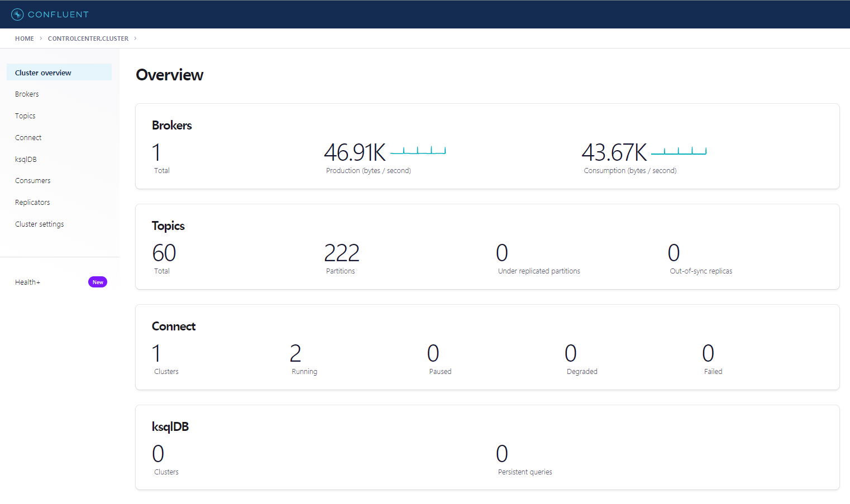This screenshot has height=504, width=850.
Task: Click Consumption (bytes / second) label
Action: click(630, 171)
